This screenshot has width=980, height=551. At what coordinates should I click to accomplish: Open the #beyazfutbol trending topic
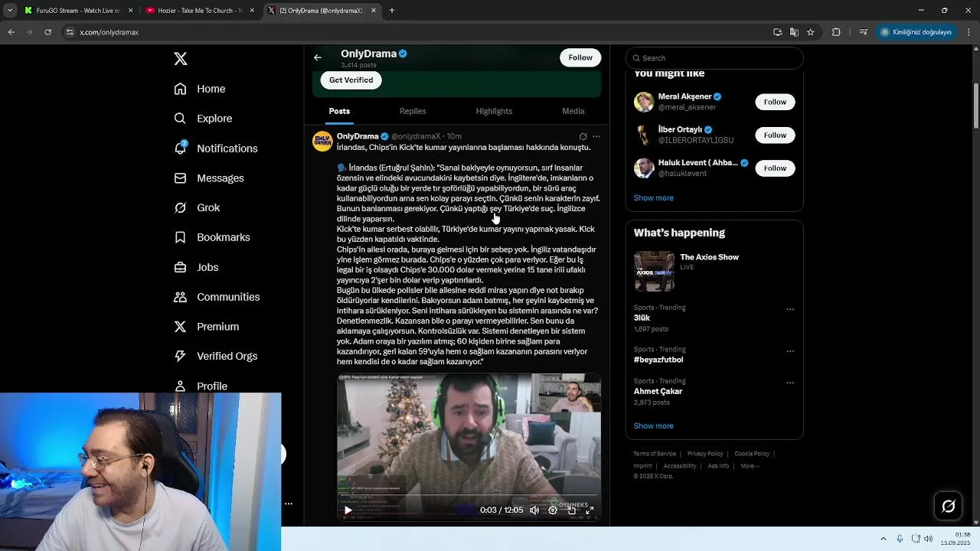658,360
